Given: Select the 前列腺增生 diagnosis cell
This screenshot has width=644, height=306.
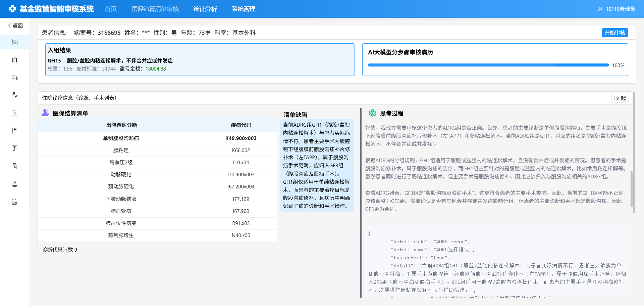Looking at the screenshot, I should click(121, 235).
